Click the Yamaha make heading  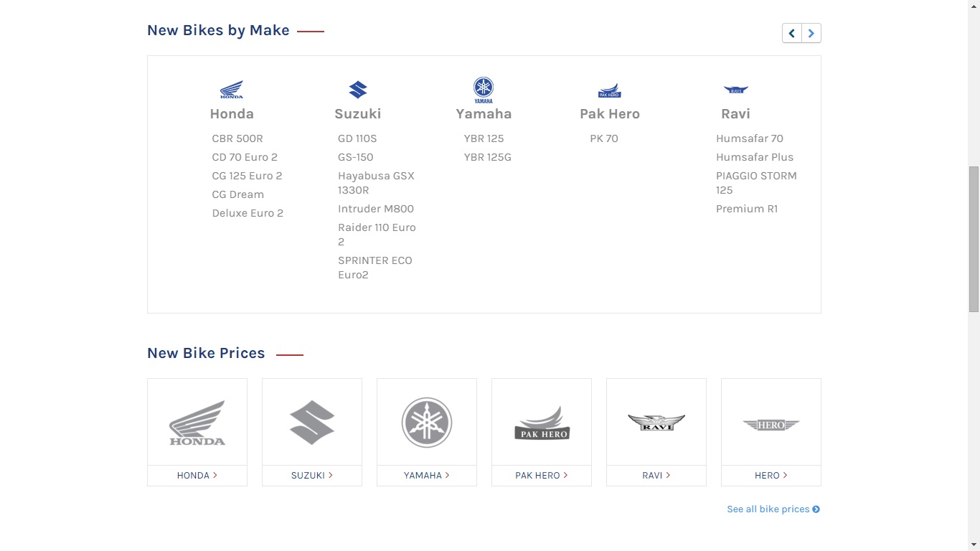484,114
